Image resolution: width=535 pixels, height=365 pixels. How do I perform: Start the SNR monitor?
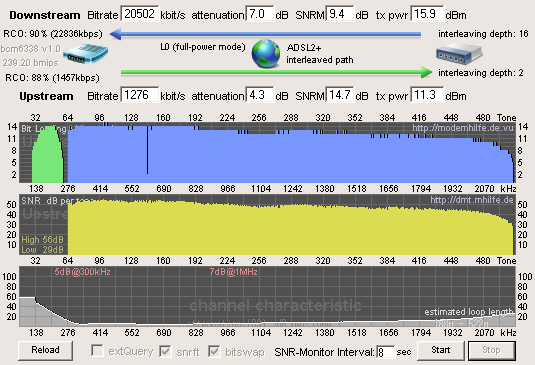click(x=440, y=350)
